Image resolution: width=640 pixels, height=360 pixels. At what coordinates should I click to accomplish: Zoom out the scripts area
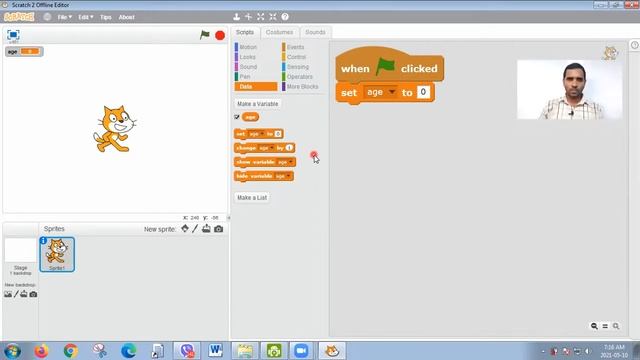tap(594, 326)
